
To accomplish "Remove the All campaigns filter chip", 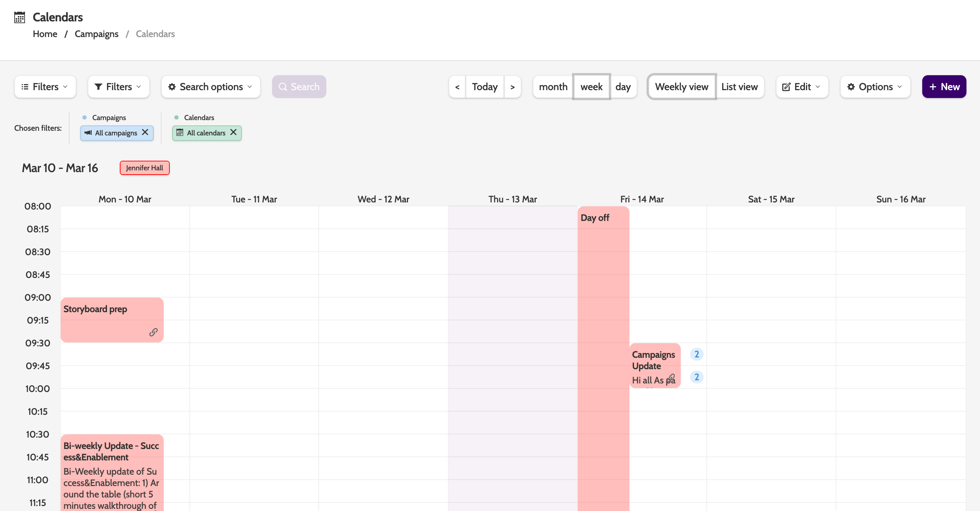I will pyautogui.click(x=145, y=132).
